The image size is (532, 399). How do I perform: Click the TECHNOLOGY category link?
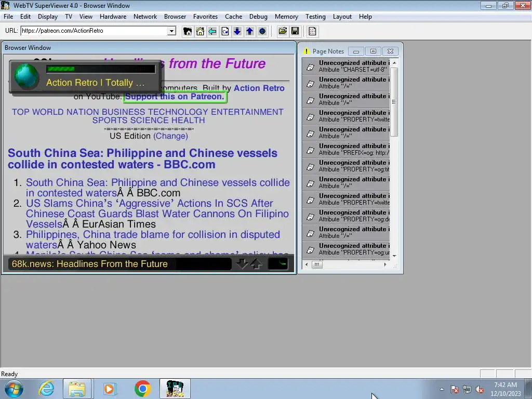click(178, 112)
